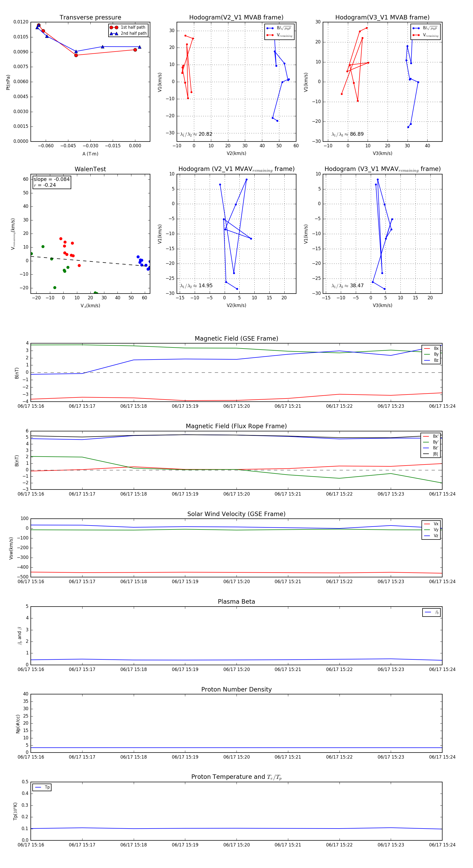Click the 'V_A(km/s)' x-axis label in WalenTest
Viewport: 473px width, 868px height.
pos(90,306)
